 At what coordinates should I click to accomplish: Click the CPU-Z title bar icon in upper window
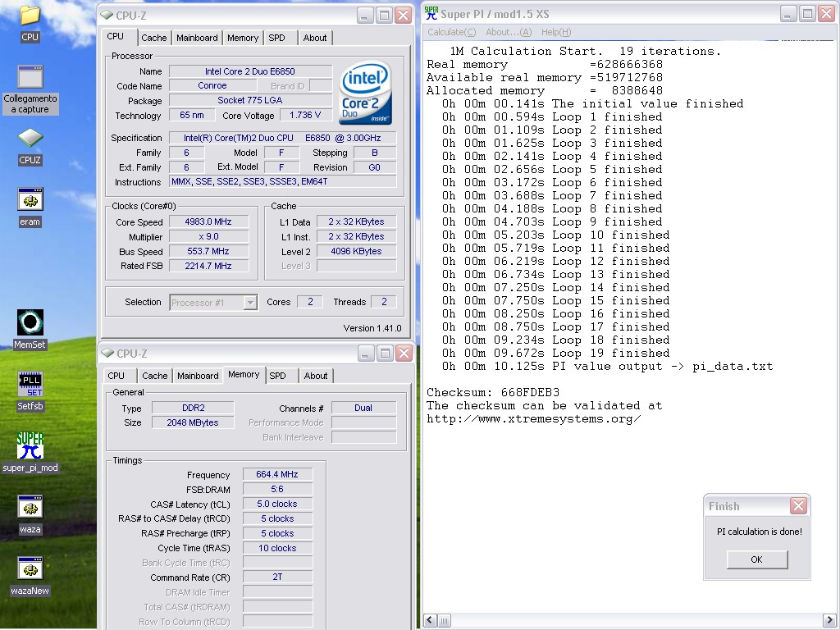click(x=107, y=15)
